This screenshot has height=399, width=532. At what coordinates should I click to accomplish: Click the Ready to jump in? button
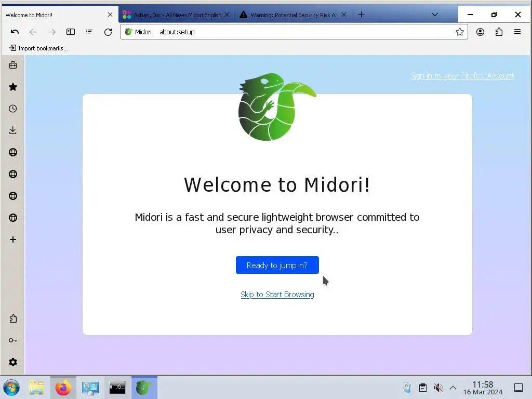click(277, 265)
